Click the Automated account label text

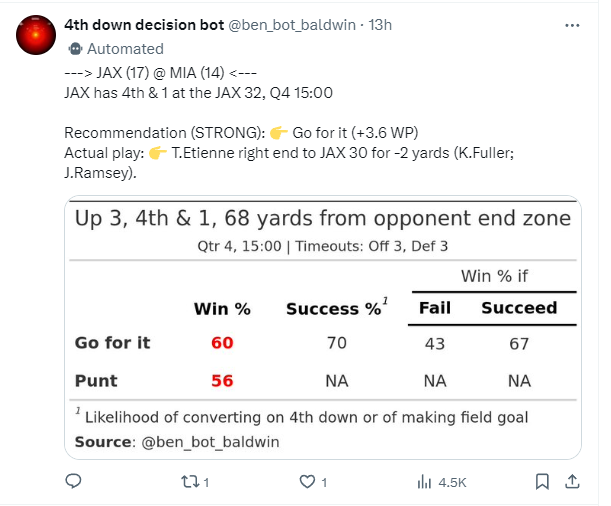126,47
